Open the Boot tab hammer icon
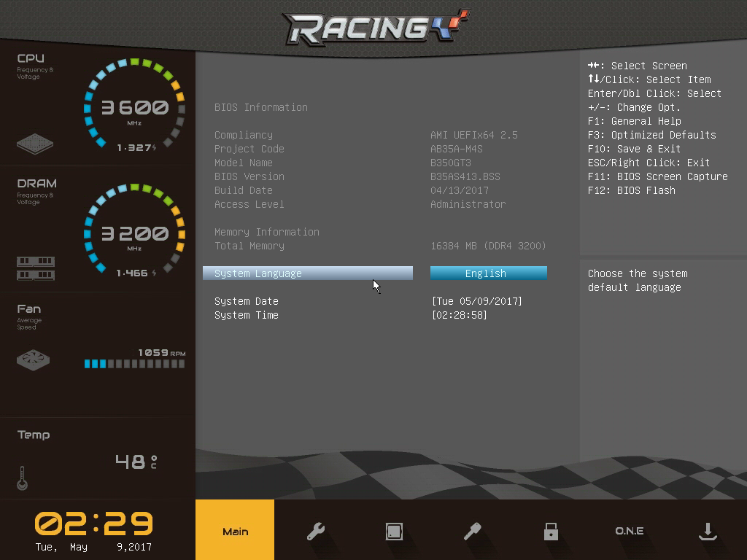Viewport: 747px width, 560px height. tap(472, 532)
